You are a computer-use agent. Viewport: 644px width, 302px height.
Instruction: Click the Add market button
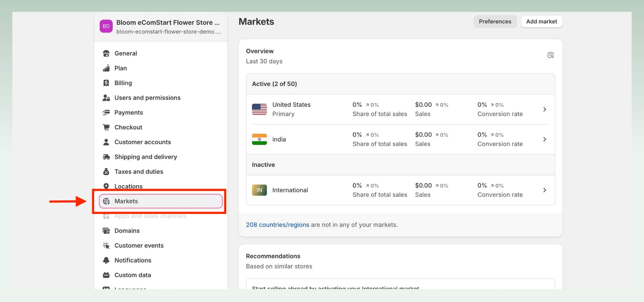click(542, 21)
